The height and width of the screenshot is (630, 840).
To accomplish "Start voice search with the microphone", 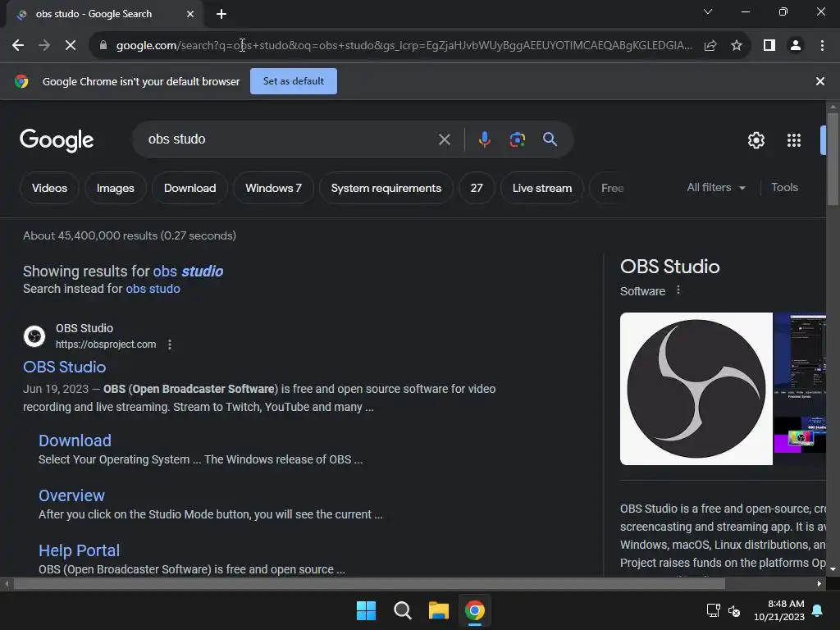I will [484, 139].
